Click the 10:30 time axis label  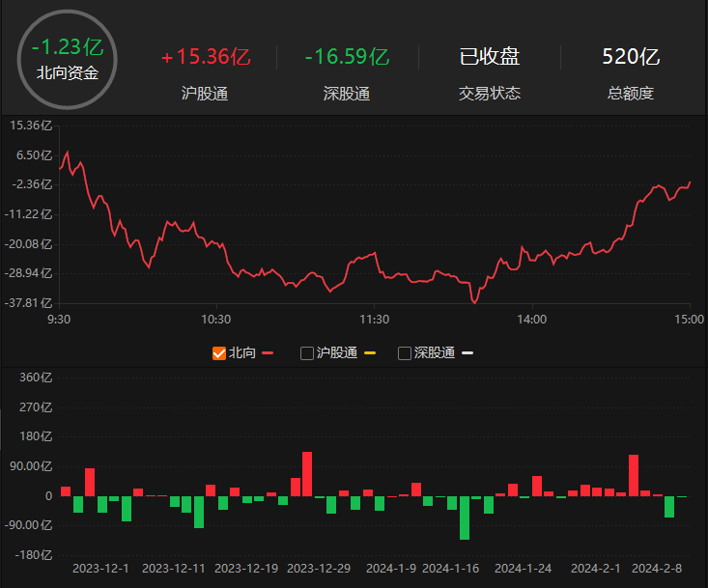pyautogui.click(x=215, y=320)
